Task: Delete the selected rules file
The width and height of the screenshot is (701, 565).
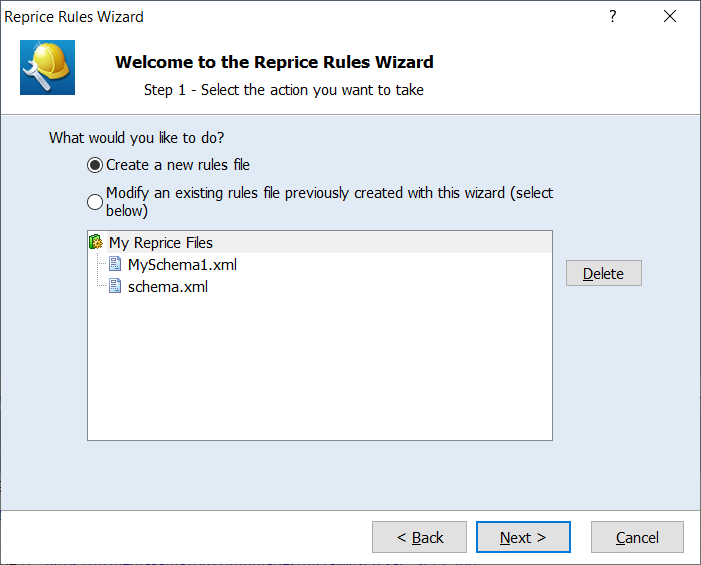Action: tap(604, 273)
